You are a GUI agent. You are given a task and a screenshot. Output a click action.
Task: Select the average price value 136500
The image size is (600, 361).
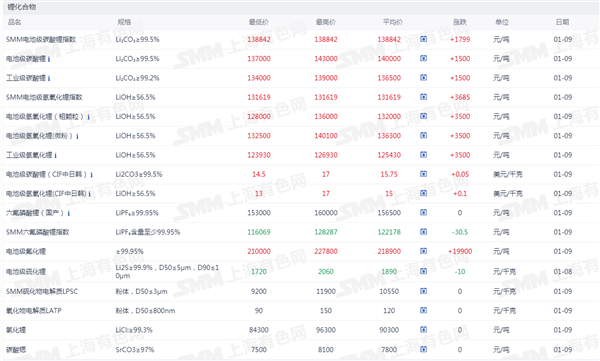389,78
